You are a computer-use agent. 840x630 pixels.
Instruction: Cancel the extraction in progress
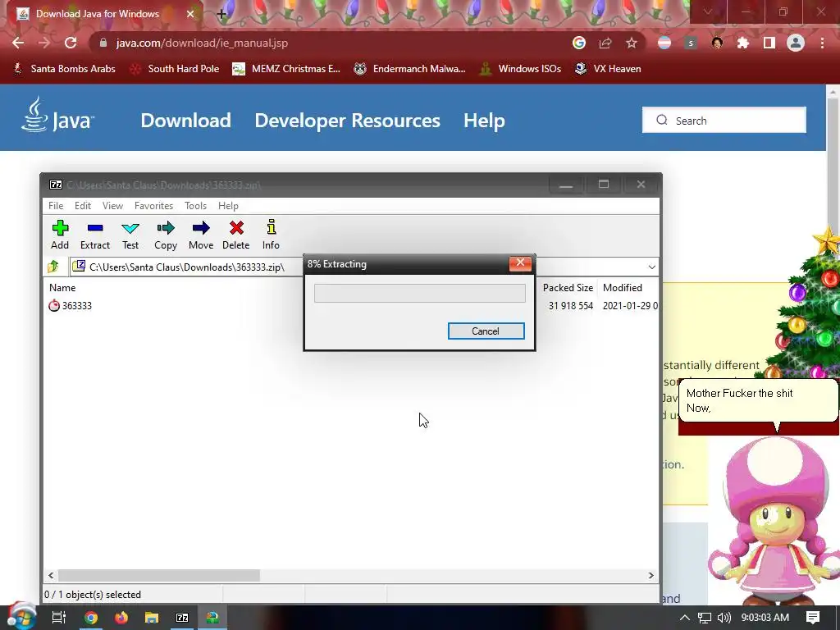pyautogui.click(x=486, y=331)
